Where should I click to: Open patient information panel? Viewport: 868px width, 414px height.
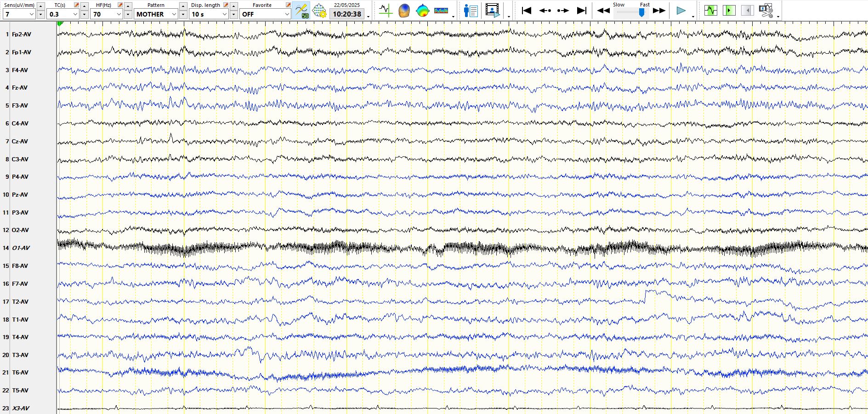click(471, 11)
